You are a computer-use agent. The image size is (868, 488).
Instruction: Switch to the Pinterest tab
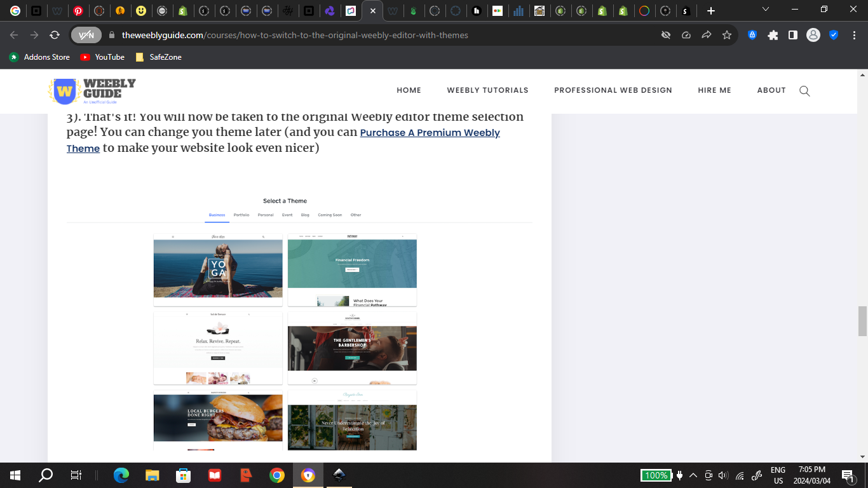click(x=78, y=11)
